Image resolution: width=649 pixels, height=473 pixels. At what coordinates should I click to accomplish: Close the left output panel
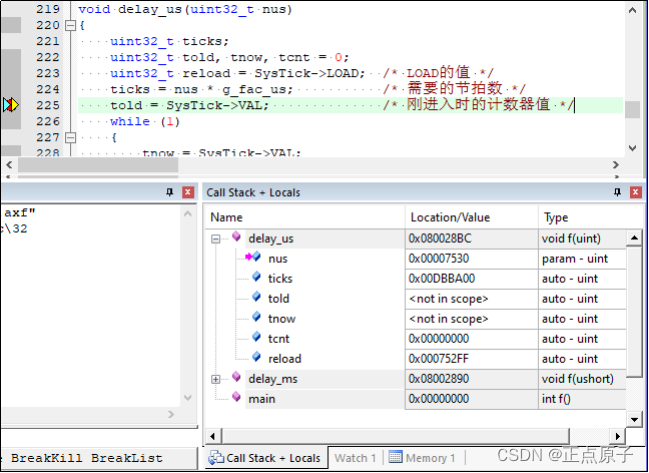pos(188,192)
